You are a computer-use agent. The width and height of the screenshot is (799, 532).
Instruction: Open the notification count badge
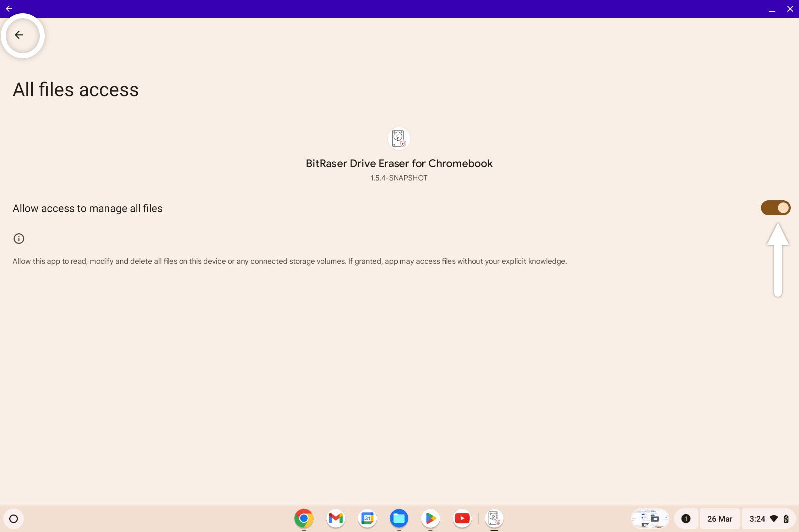tap(686, 519)
